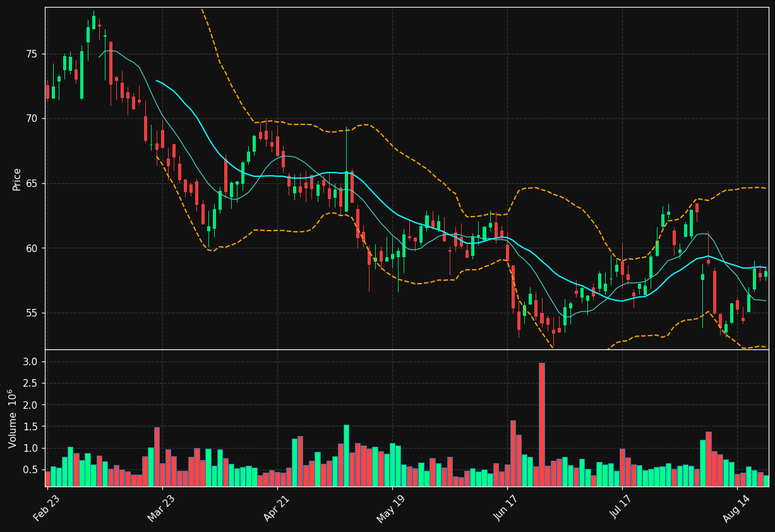Click the 1.5 volume tick label
Screen dimensions: 775x532
30,427
